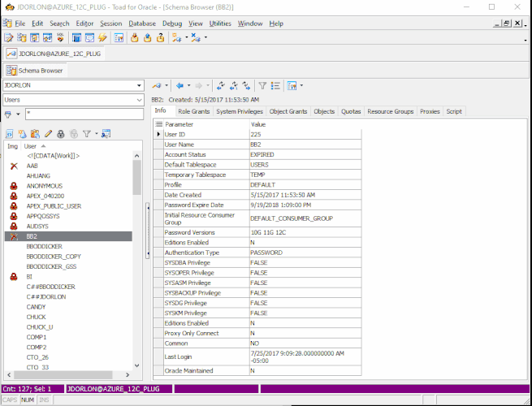This screenshot has height=406, width=532.
Task: Click the filter funnel icon in right toolbar
Action: click(x=262, y=86)
